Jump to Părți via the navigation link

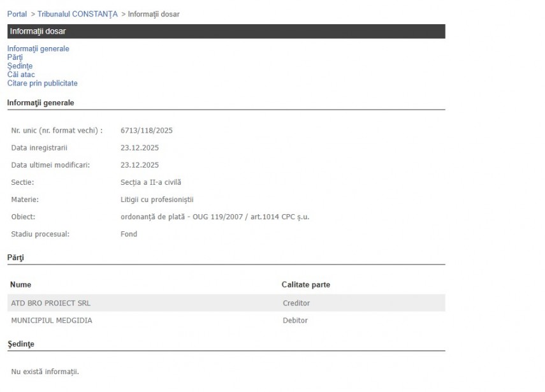[15, 57]
